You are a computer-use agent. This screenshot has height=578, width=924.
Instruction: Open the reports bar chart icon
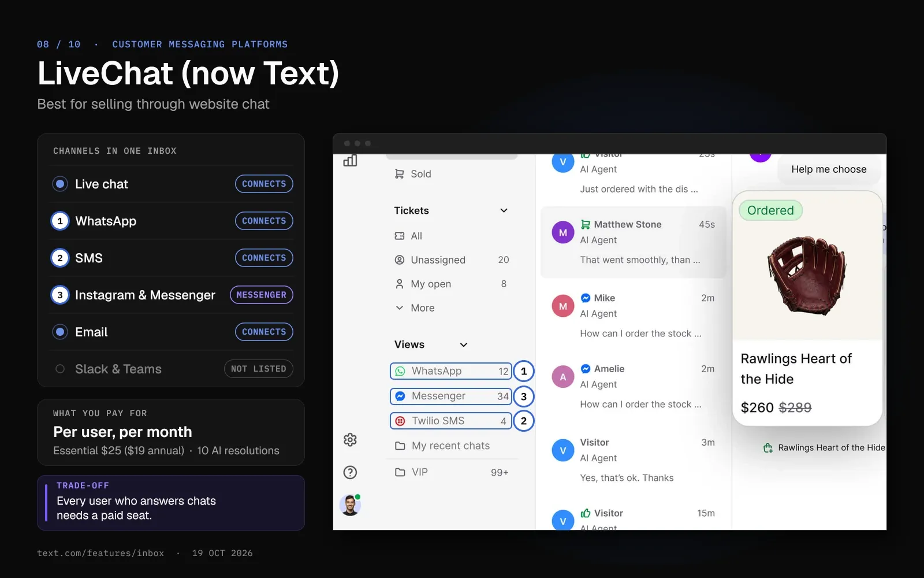[x=350, y=161]
